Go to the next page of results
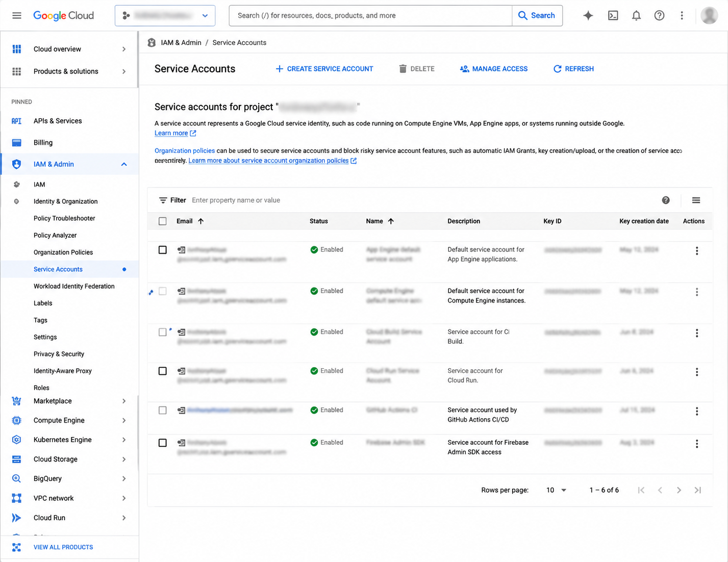 click(679, 490)
